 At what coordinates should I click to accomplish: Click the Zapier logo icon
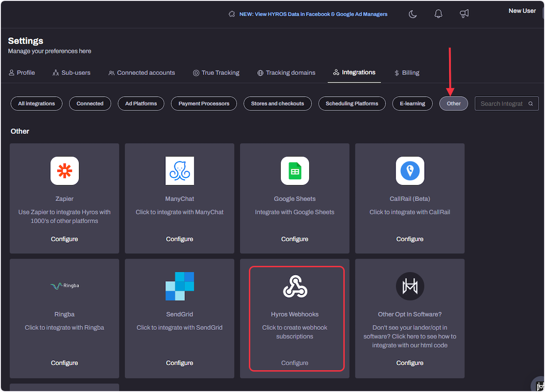[64, 171]
